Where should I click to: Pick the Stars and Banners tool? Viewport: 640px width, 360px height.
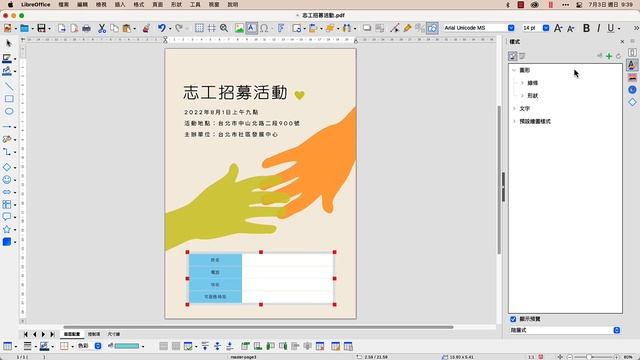point(7,229)
